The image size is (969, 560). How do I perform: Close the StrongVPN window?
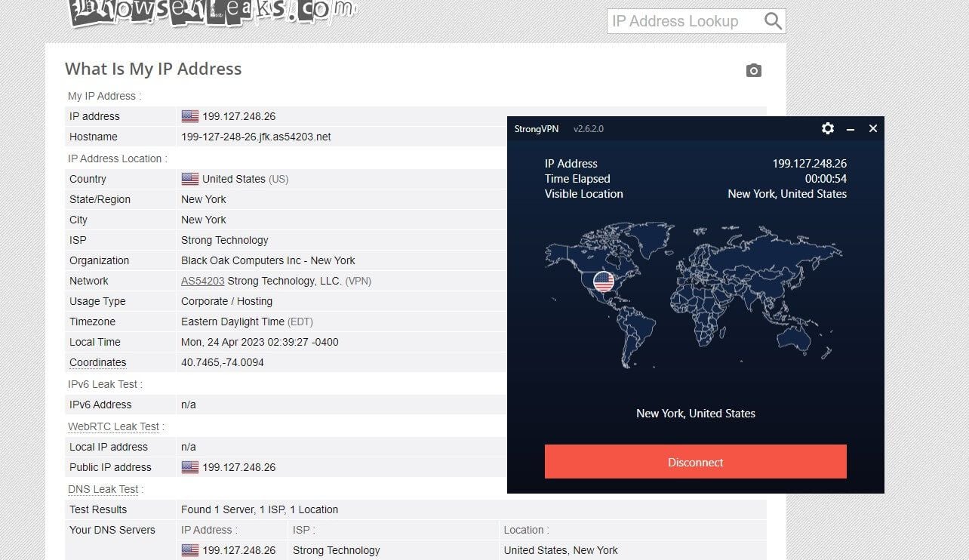[x=873, y=128]
